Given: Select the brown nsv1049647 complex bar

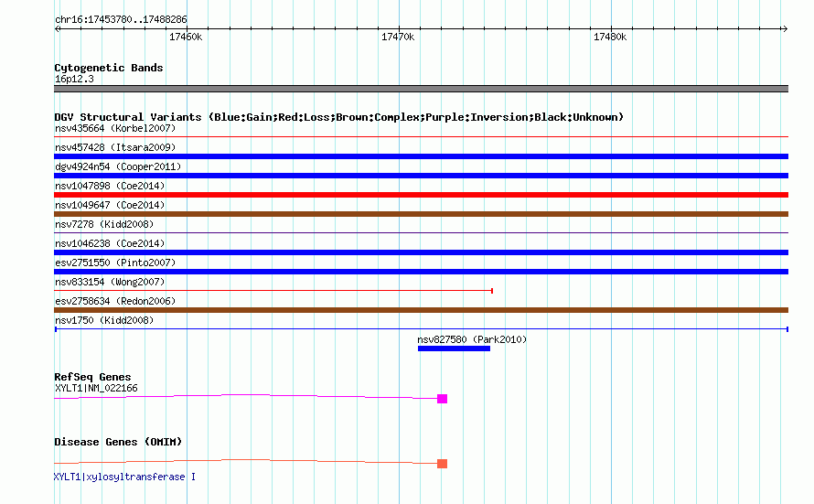Looking at the screenshot, I should [x=421, y=214].
